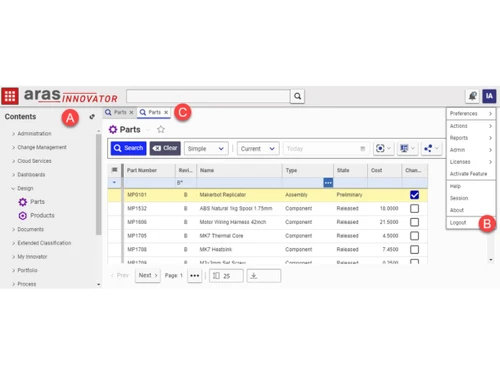
Task: Select About in user menu
Action: point(471,210)
